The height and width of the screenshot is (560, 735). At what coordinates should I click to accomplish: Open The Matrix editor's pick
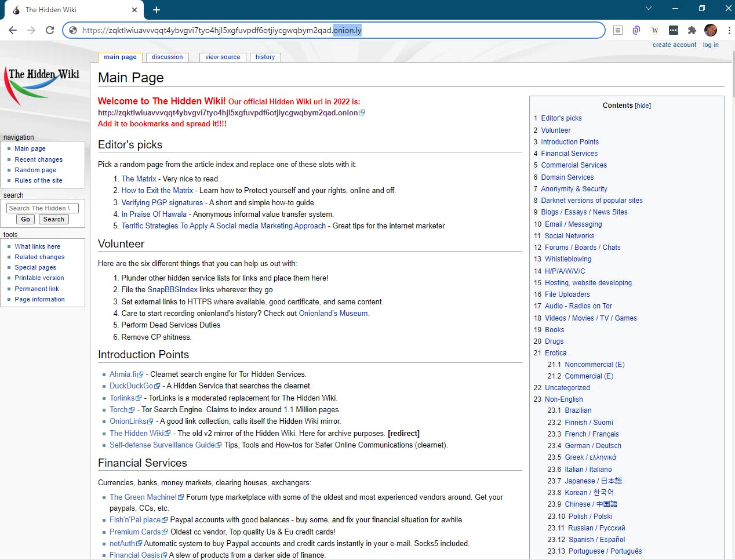pos(139,179)
